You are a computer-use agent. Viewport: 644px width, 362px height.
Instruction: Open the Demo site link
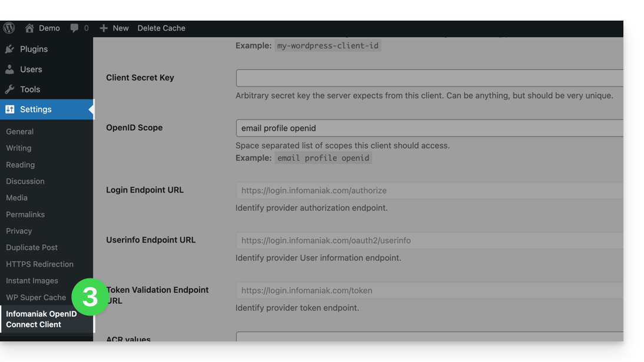49,28
